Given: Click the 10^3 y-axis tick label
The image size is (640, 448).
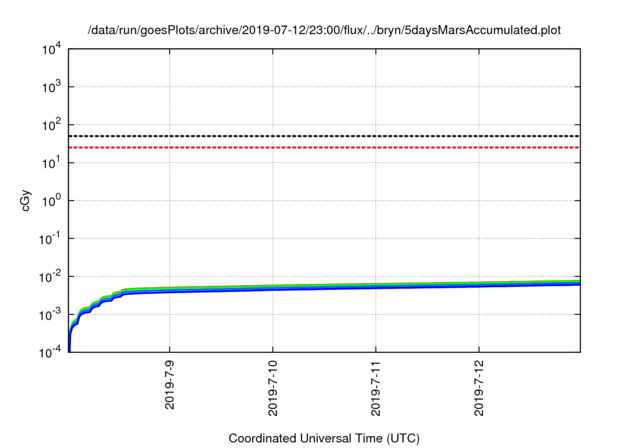Looking at the screenshot, I should click(x=52, y=87).
